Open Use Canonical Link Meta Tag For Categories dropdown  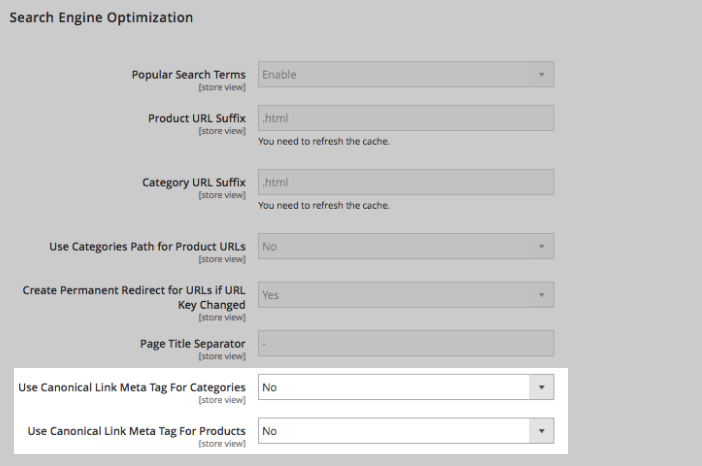(406, 387)
